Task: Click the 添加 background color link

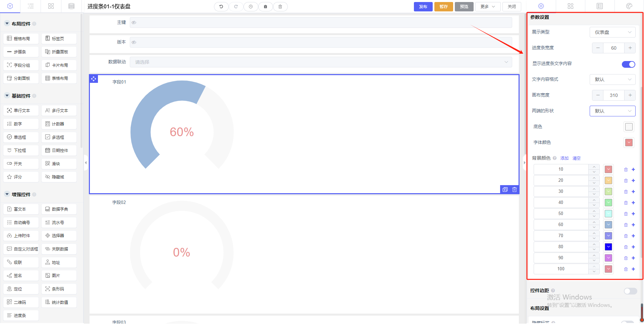Action: [x=565, y=158]
